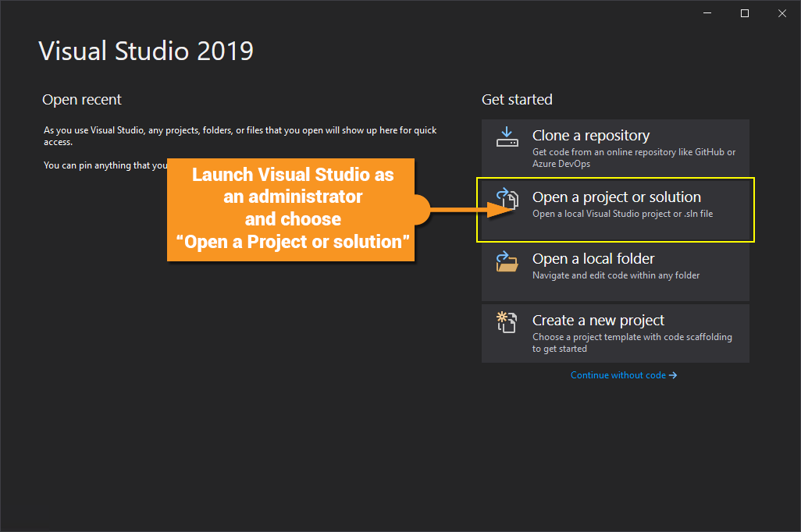Click the Open recent heading

coord(82,100)
